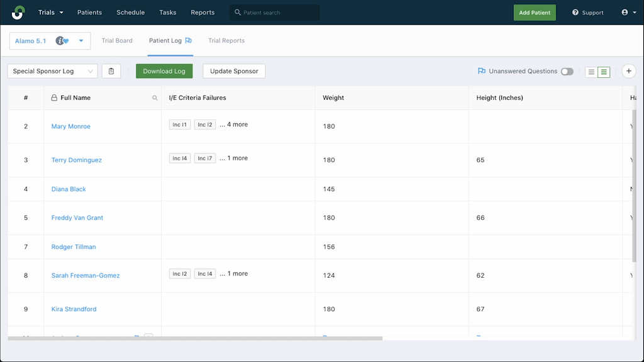Open the Trials dropdown menu
644x362 pixels.
pyautogui.click(x=50, y=13)
